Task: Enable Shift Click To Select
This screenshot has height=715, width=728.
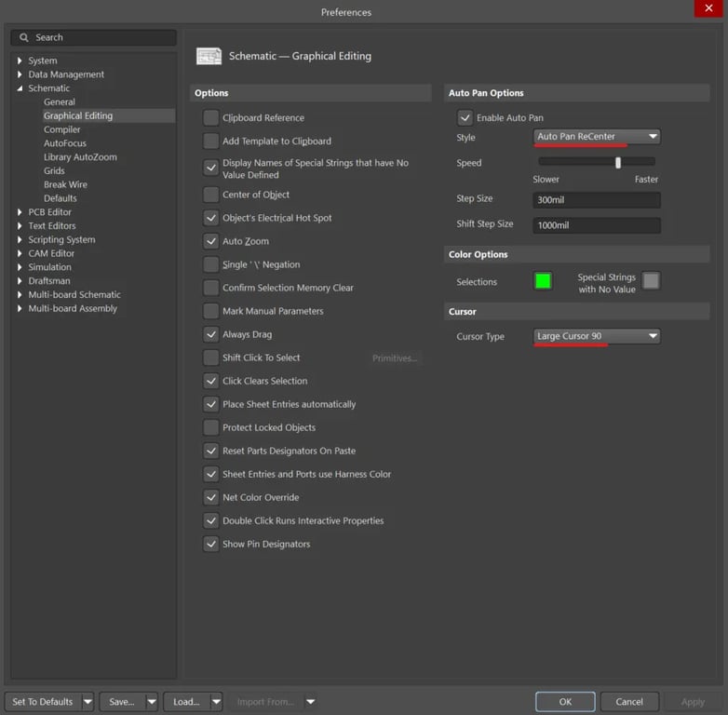Action: point(210,357)
